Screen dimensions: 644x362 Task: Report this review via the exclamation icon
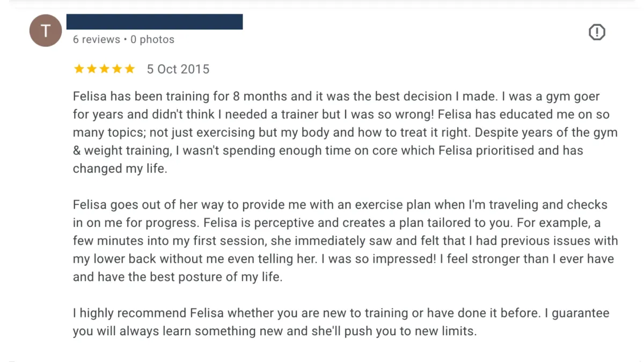pyautogui.click(x=597, y=33)
